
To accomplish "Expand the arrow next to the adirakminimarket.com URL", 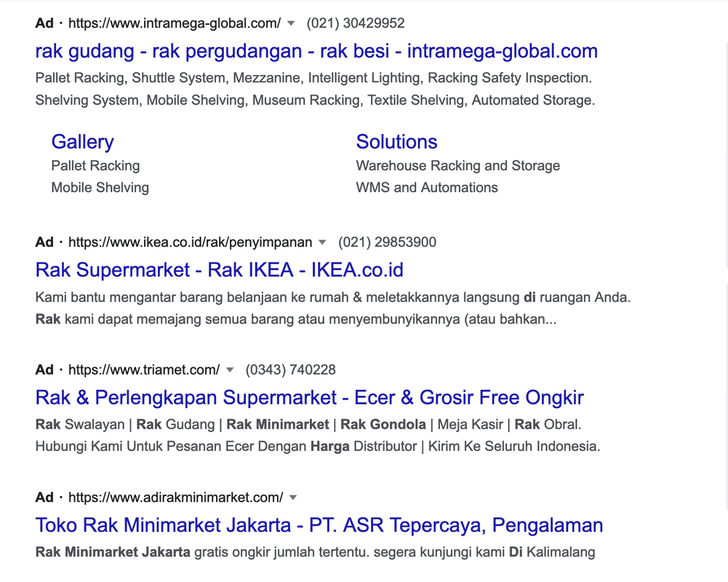I will [x=293, y=498].
